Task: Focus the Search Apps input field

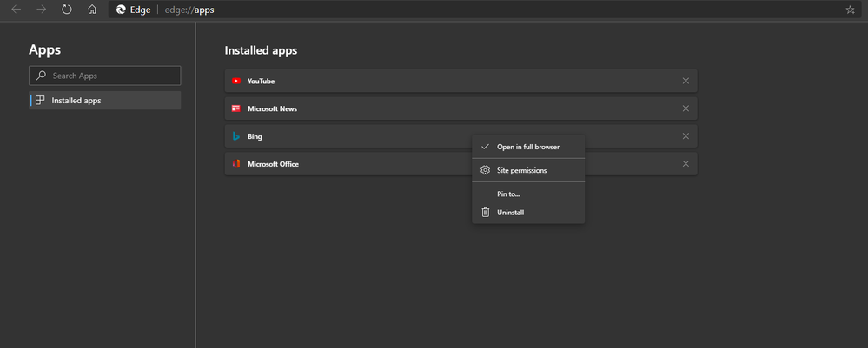Action: point(104,76)
